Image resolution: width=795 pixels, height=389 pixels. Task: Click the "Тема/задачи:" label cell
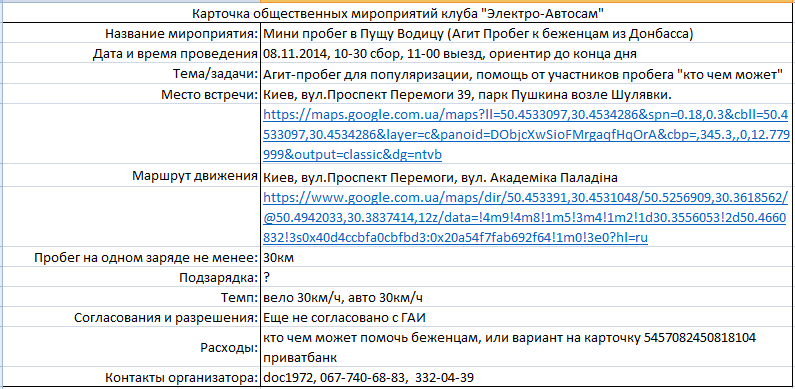131,74
